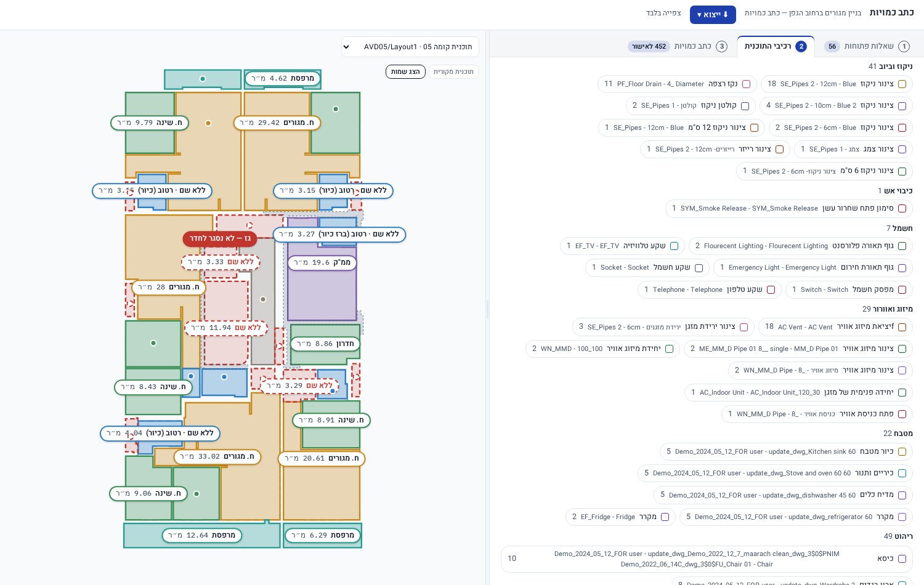
Task: Select the ח. מגורים 33.02 room label
Action: pyautogui.click(x=217, y=456)
